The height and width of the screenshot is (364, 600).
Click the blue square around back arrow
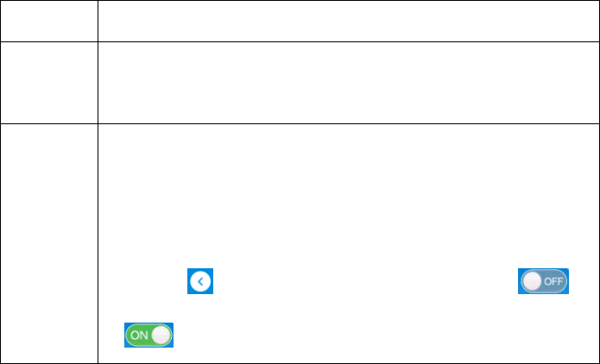tap(200, 281)
